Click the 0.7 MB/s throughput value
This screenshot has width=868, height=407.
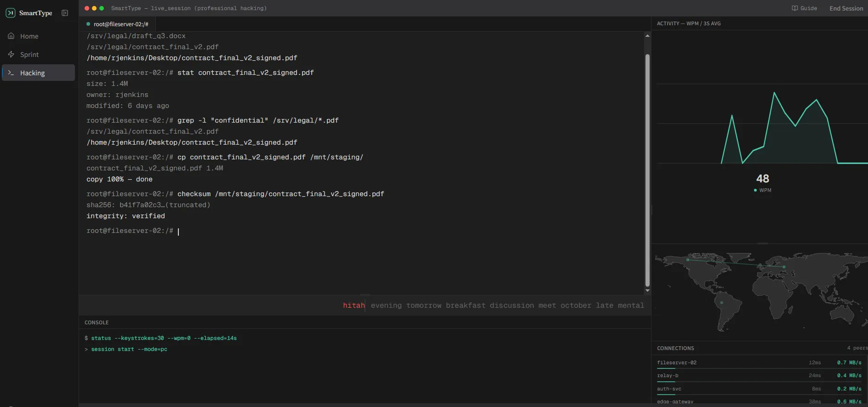tap(849, 363)
